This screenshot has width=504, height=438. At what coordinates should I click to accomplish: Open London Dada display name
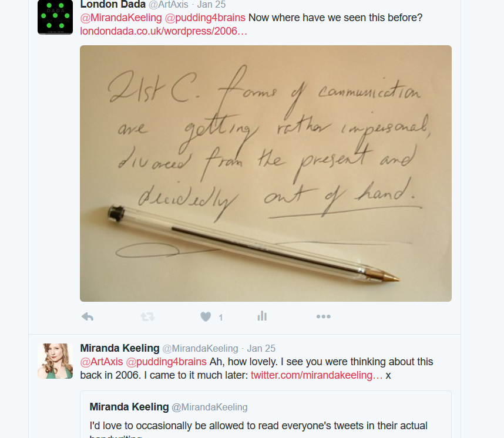click(113, 5)
